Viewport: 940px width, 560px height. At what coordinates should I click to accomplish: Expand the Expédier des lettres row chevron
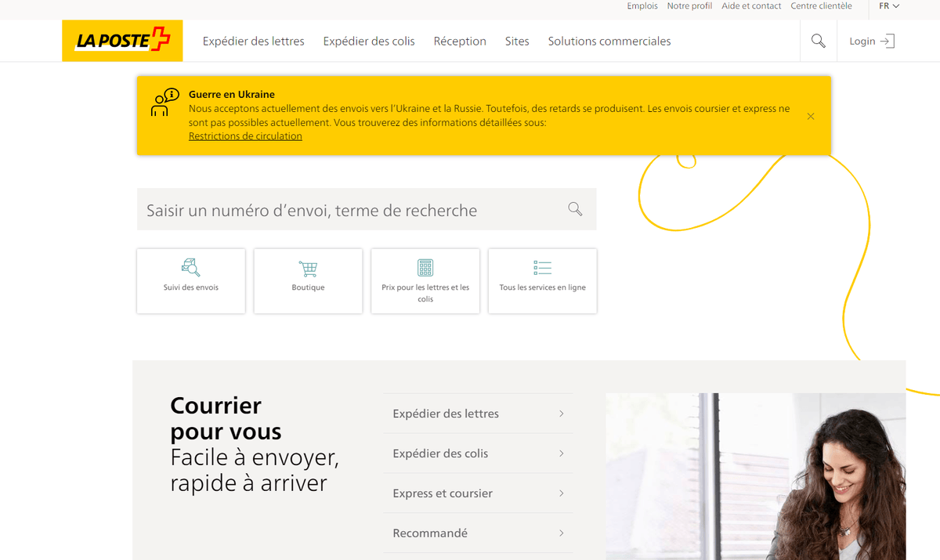coord(562,414)
